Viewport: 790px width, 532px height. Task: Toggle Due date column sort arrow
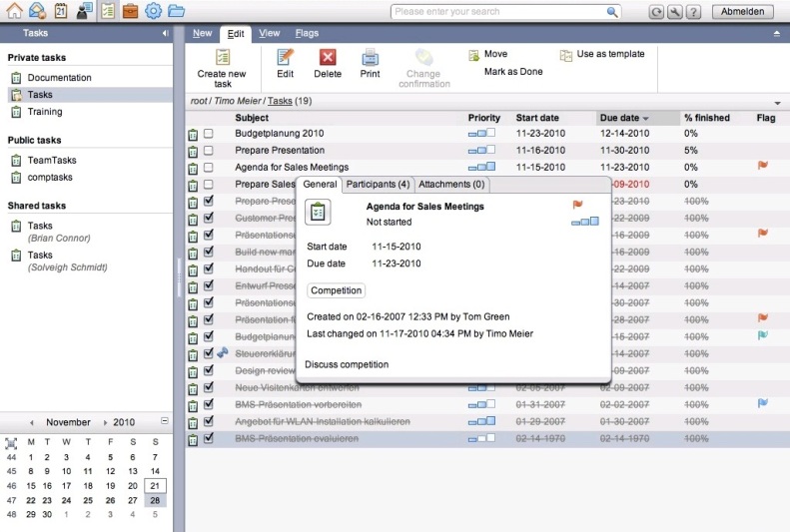click(x=645, y=119)
